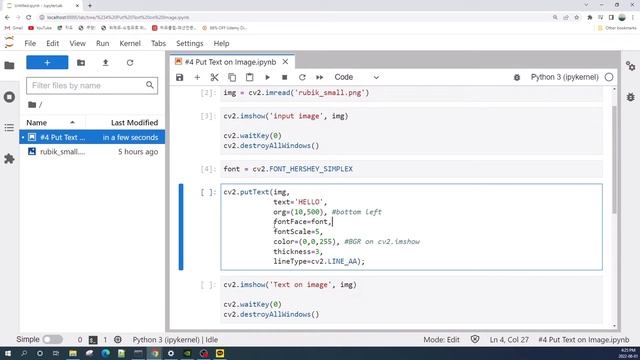Open the Settings menu
The width and height of the screenshot is (640, 360).
pos(189,43)
